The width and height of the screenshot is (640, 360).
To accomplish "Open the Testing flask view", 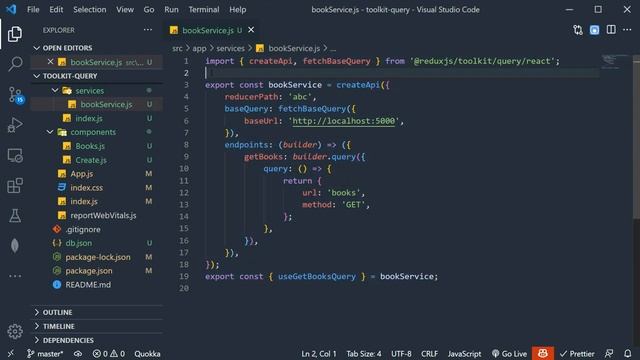I will [x=15, y=216].
